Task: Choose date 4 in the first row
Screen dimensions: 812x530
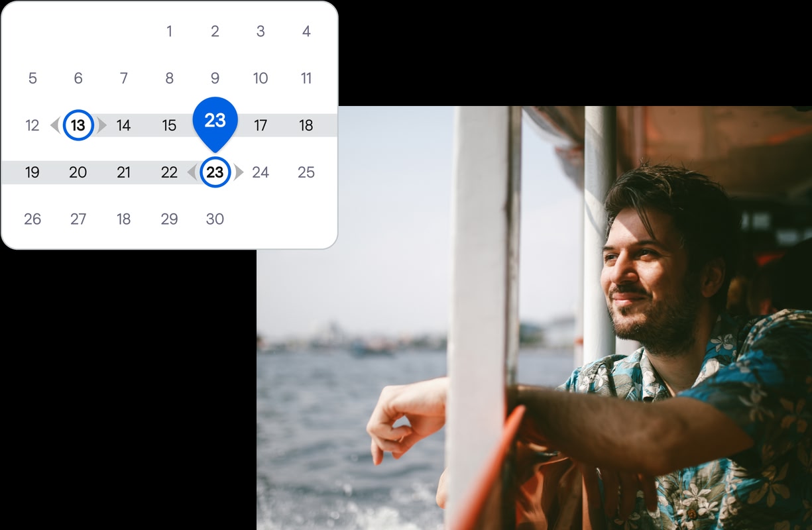Action: click(x=306, y=31)
